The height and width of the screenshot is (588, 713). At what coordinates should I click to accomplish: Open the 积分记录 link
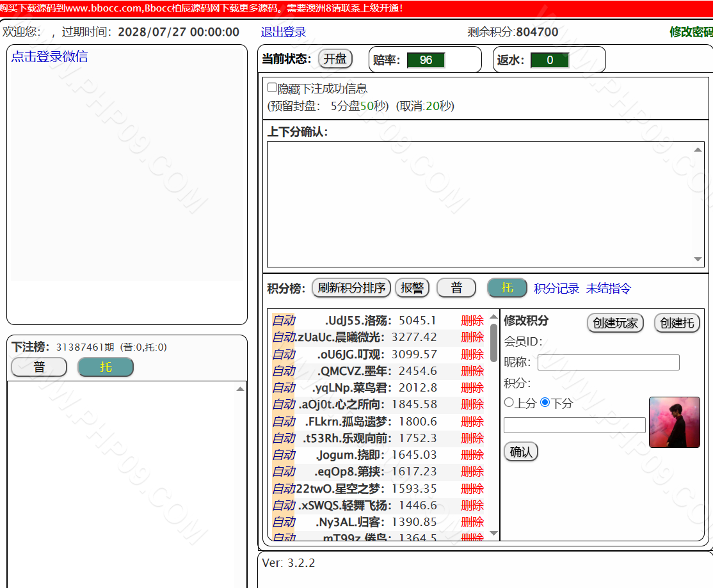[x=556, y=289]
